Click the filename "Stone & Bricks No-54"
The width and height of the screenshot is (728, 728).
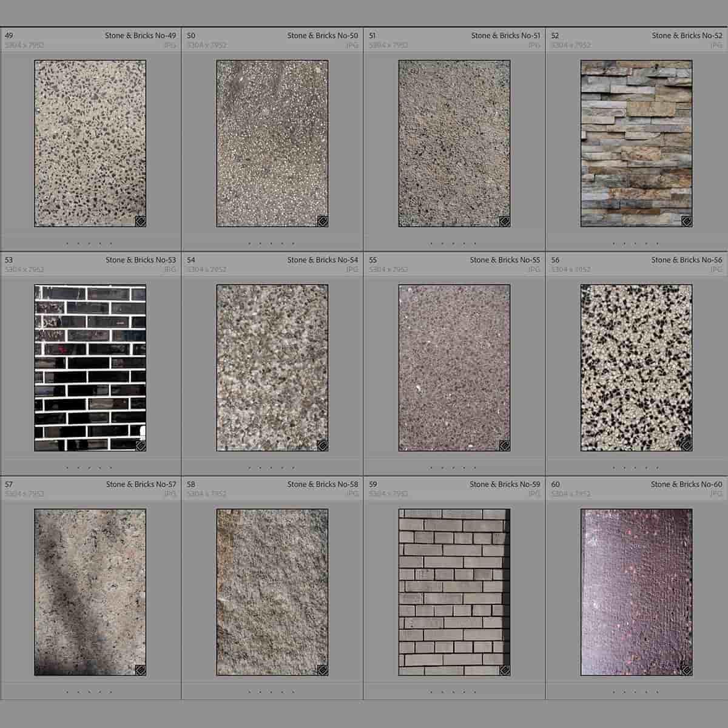point(323,260)
